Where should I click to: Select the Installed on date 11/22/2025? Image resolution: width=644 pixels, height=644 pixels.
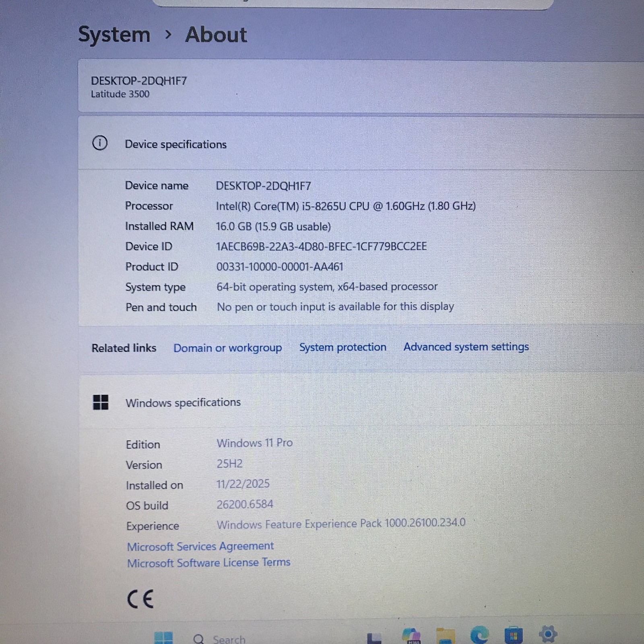(243, 484)
